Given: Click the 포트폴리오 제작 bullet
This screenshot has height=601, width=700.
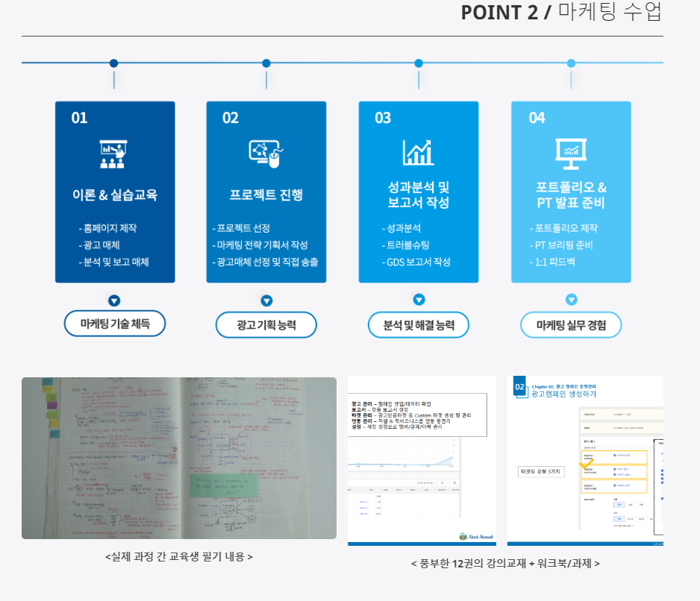Looking at the screenshot, I should click(563, 228).
